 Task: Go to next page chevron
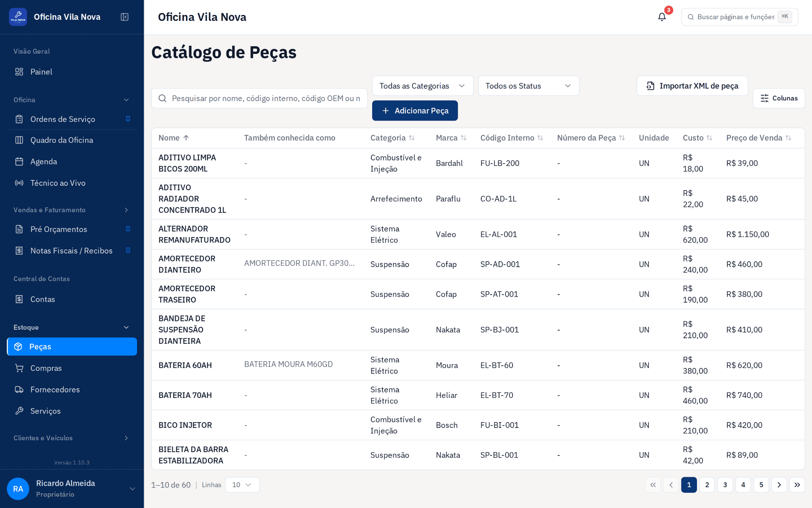(779, 485)
